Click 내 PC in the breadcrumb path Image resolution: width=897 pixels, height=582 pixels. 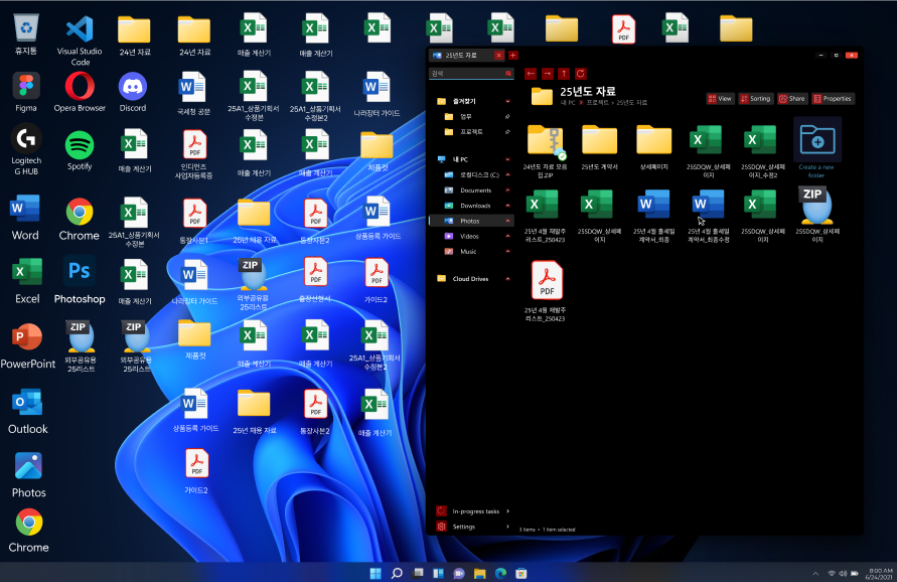[568, 103]
